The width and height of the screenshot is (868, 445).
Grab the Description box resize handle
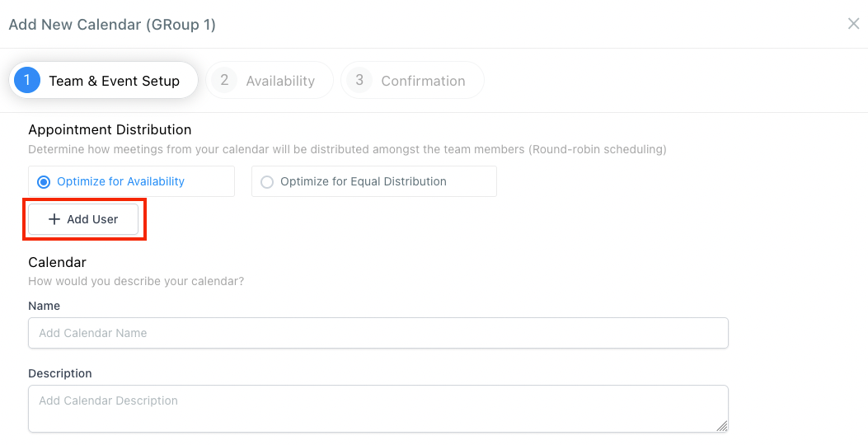click(x=722, y=426)
